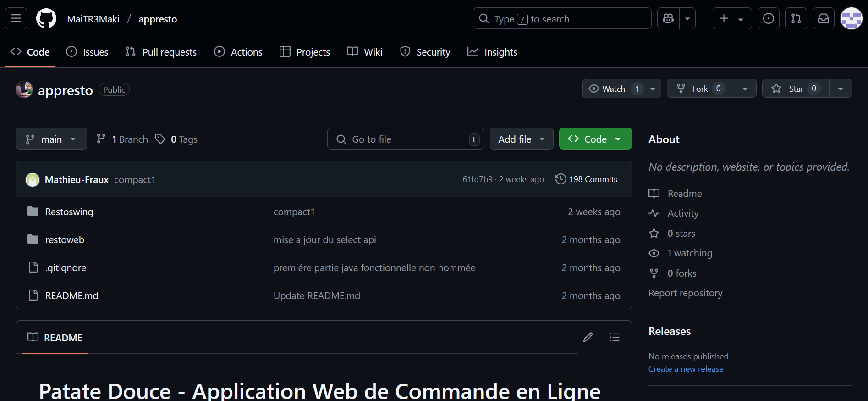The width and height of the screenshot is (868, 401).
Task: View the 0 stars link
Action: [x=672, y=233]
